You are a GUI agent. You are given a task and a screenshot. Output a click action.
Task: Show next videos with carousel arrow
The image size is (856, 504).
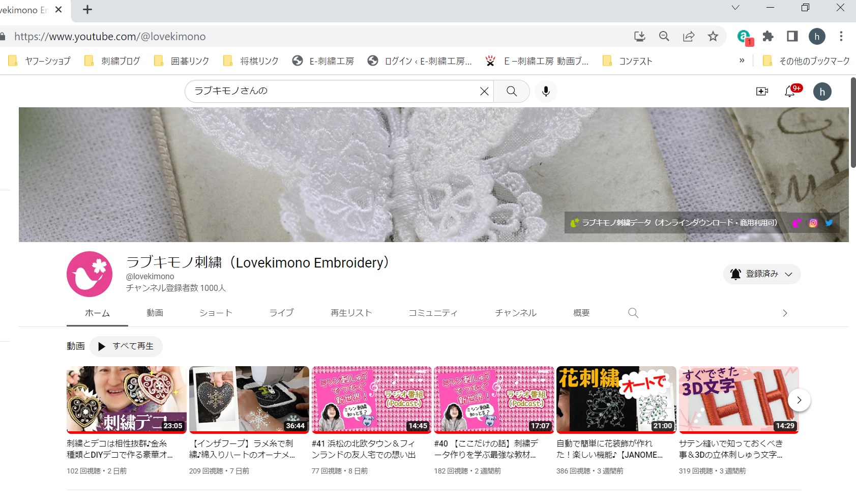tap(799, 400)
